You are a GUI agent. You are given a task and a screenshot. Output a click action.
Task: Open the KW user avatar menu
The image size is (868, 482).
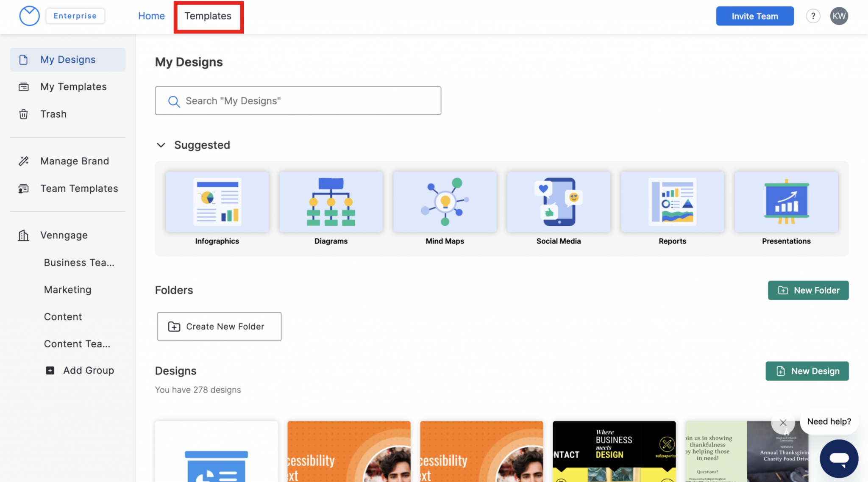(839, 16)
